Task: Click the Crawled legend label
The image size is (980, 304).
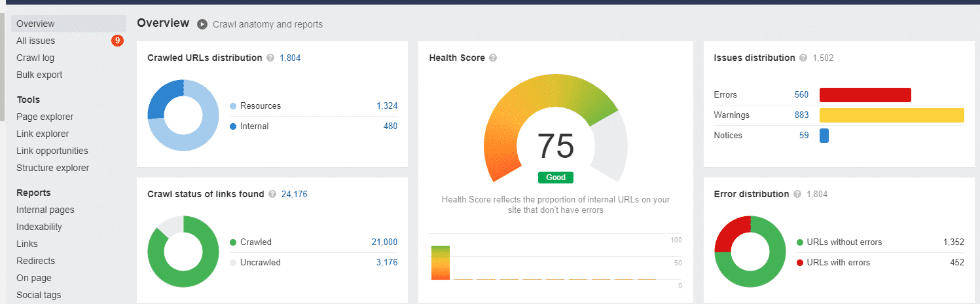Action: [x=256, y=242]
